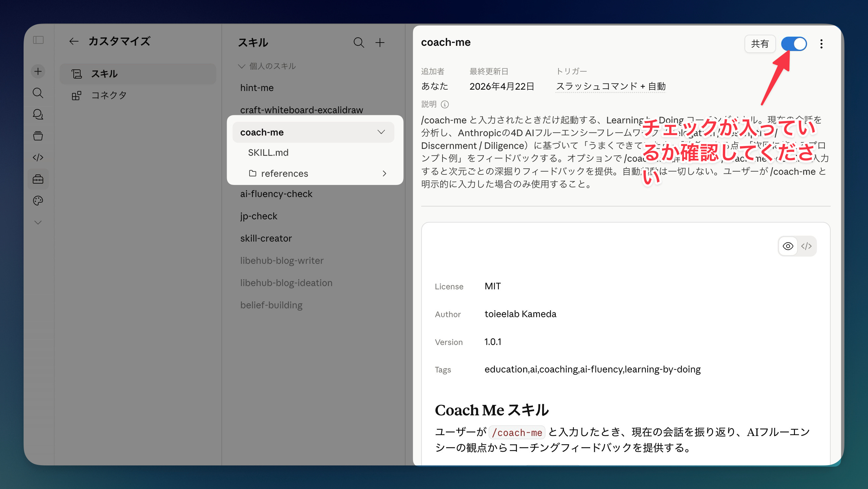Click the /coach-me inline code
The width and height of the screenshot is (868, 489).
click(517, 432)
